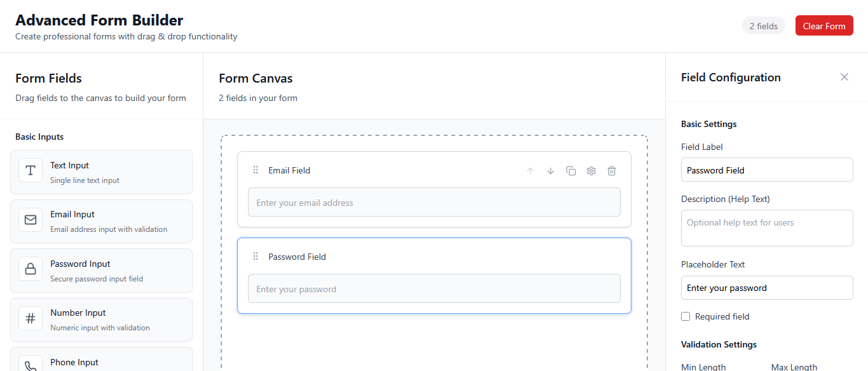
Task: Select the Text Input type icon
Action: (30, 172)
